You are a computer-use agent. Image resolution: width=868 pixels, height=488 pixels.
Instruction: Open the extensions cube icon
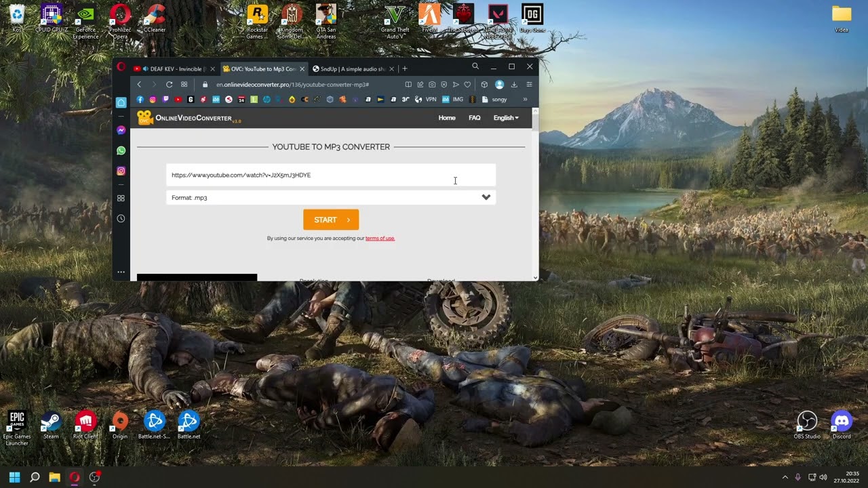[x=484, y=85]
